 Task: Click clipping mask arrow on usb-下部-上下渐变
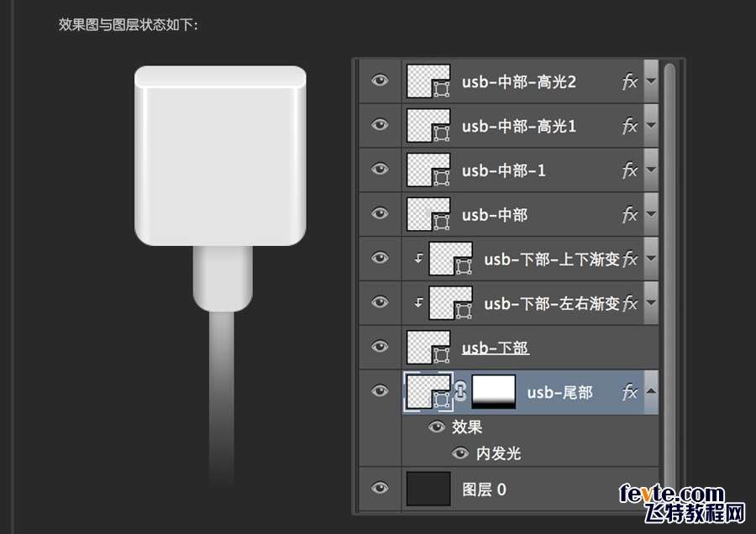point(418,259)
